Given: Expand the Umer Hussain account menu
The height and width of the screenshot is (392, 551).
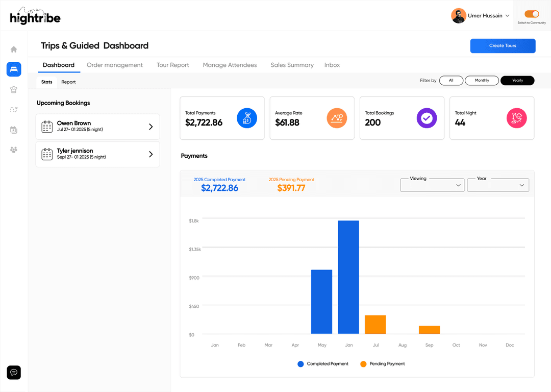Looking at the screenshot, I should [506, 15].
